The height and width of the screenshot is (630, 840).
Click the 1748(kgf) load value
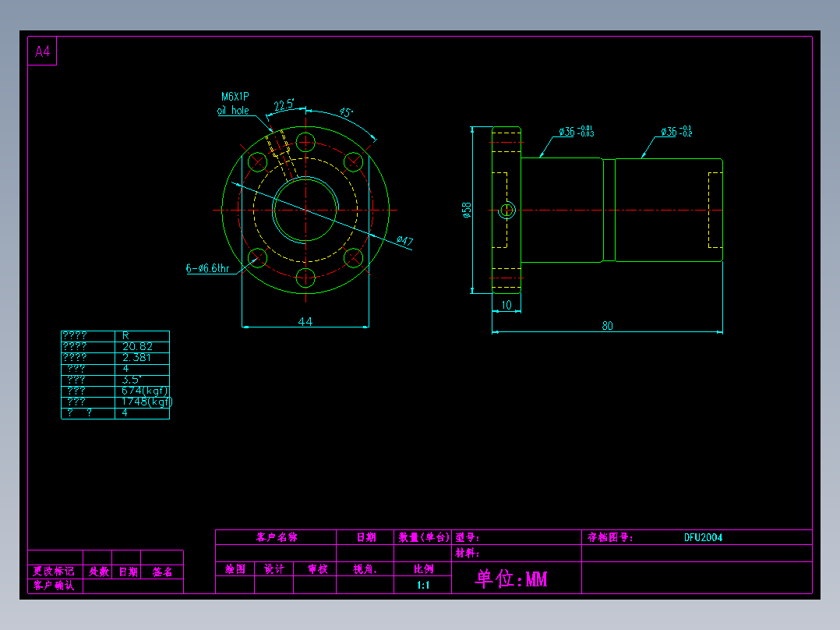pyautogui.click(x=146, y=402)
